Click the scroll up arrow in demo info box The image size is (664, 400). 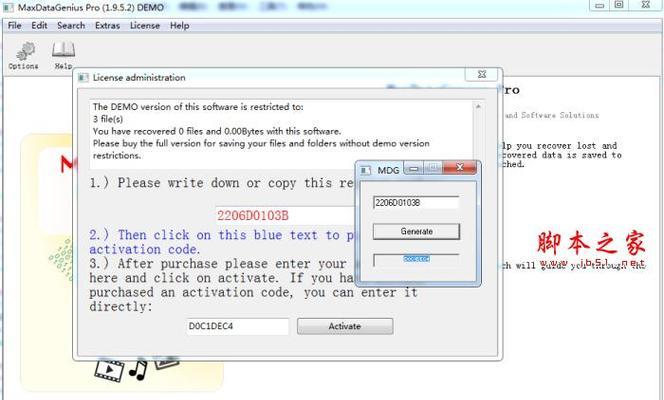(x=478, y=107)
